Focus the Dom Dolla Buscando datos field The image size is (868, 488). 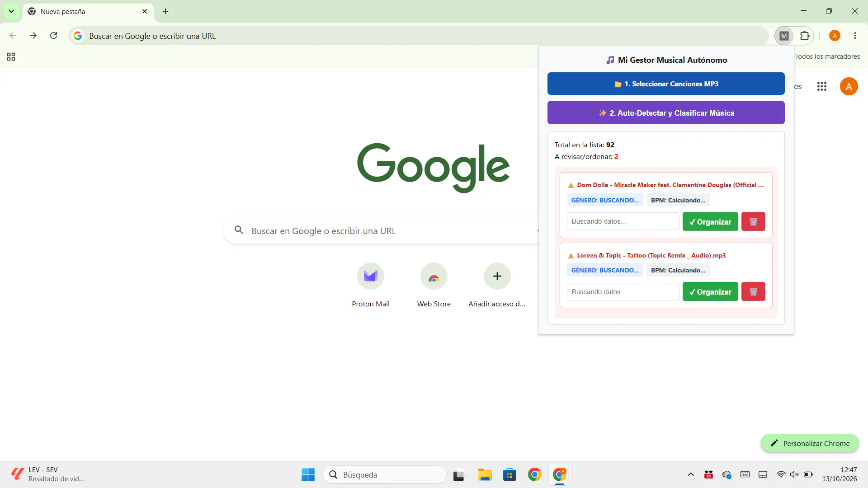(x=623, y=221)
